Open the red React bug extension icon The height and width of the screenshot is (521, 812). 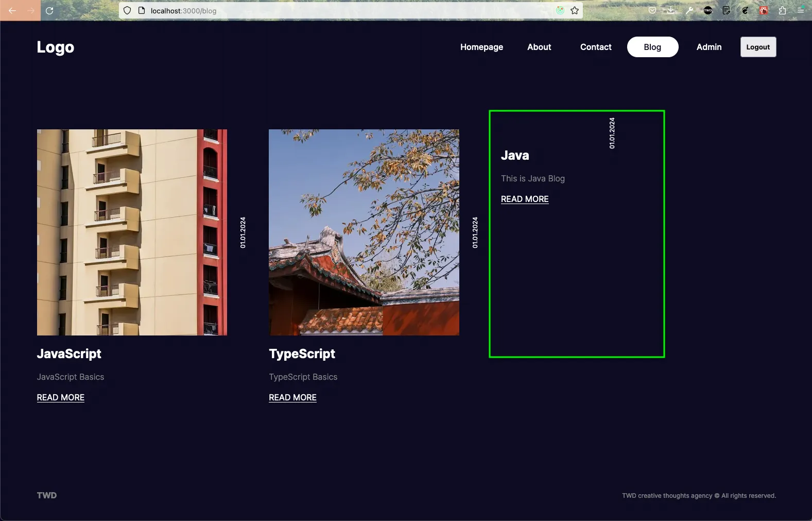(x=764, y=10)
